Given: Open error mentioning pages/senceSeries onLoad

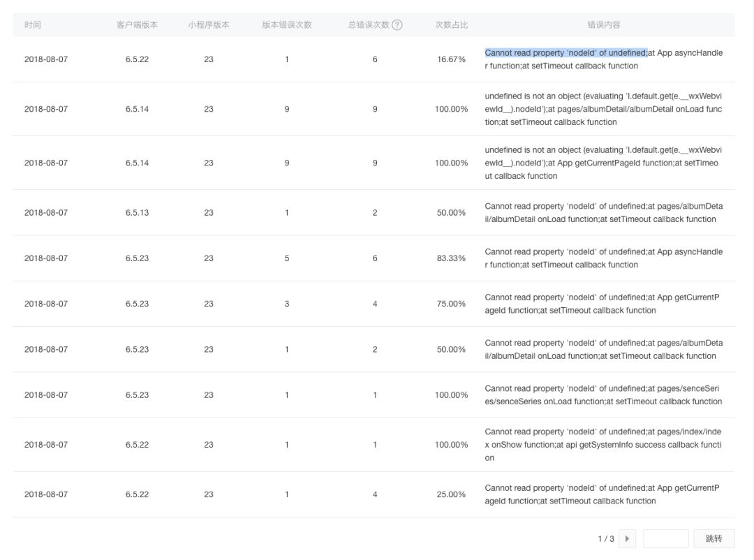Looking at the screenshot, I should click(x=603, y=395).
